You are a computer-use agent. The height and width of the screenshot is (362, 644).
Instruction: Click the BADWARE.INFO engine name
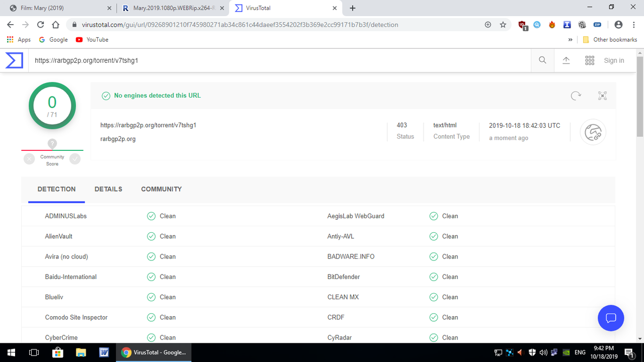(x=351, y=256)
